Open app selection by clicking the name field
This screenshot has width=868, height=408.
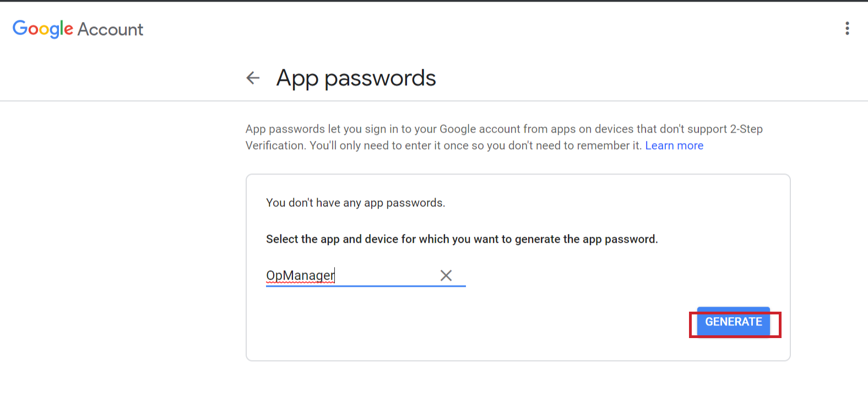(x=330, y=275)
